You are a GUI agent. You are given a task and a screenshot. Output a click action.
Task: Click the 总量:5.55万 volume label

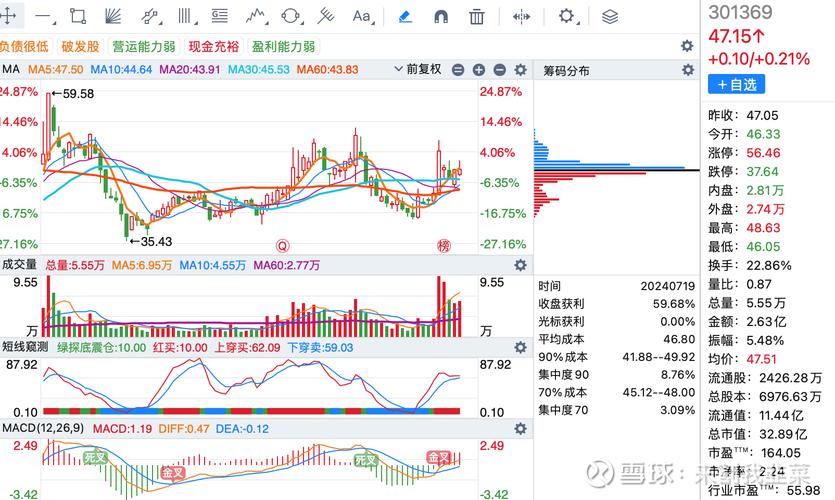tap(75, 265)
